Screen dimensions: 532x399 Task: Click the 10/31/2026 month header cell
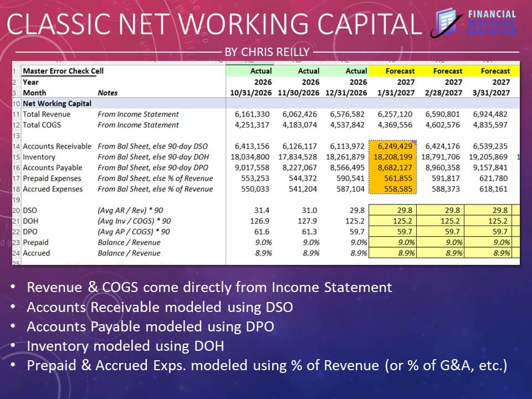(x=250, y=93)
